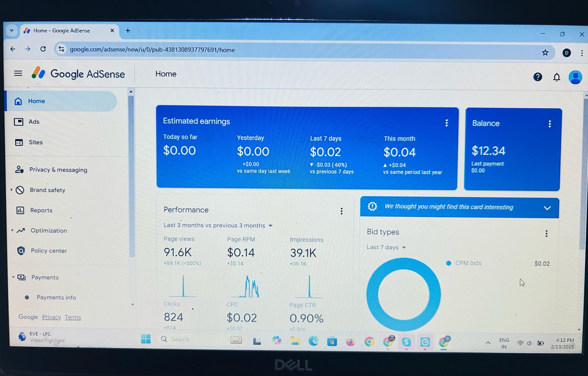Click the sidebar scroll-up arrow

pyautogui.click(x=131, y=92)
